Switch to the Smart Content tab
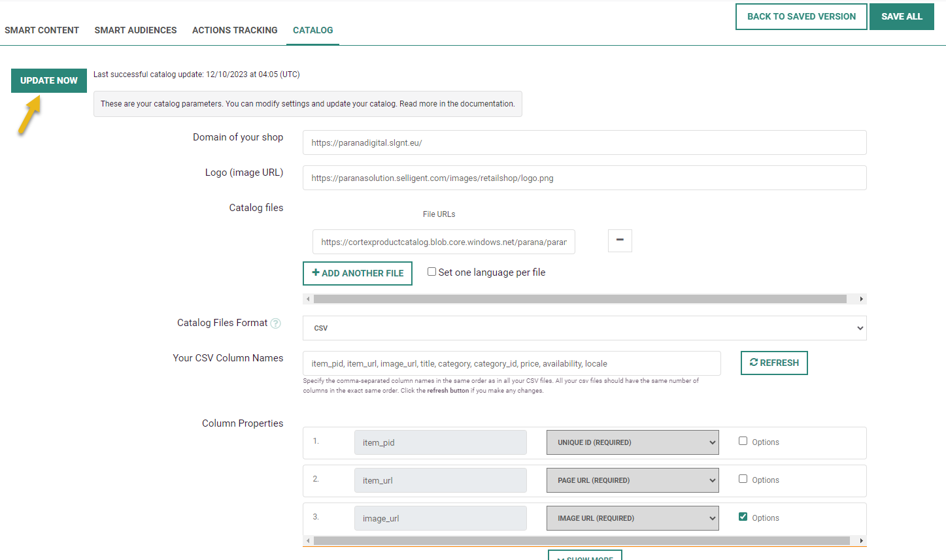946x560 pixels. [42, 30]
